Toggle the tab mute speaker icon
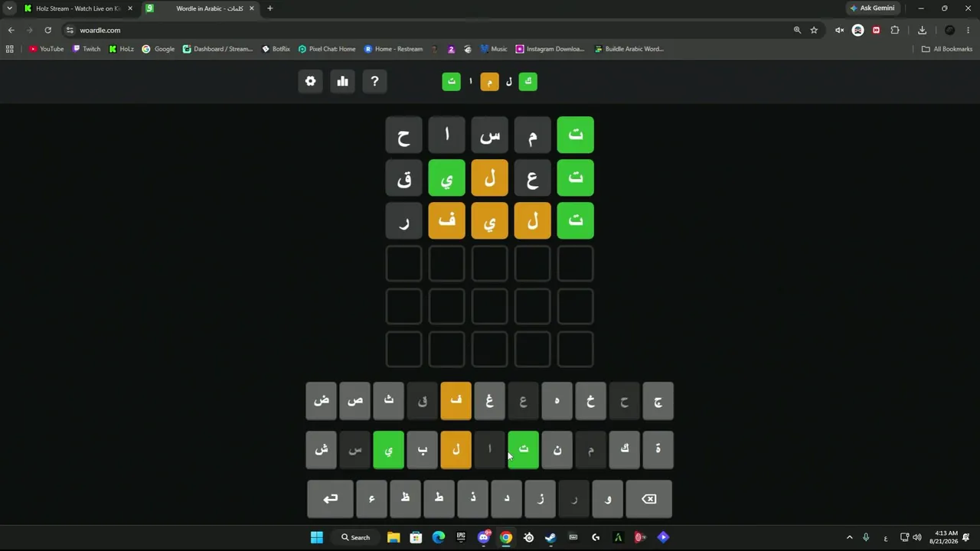Image resolution: width=980 pixels, height=551 pixels. (x=839, y=30)
